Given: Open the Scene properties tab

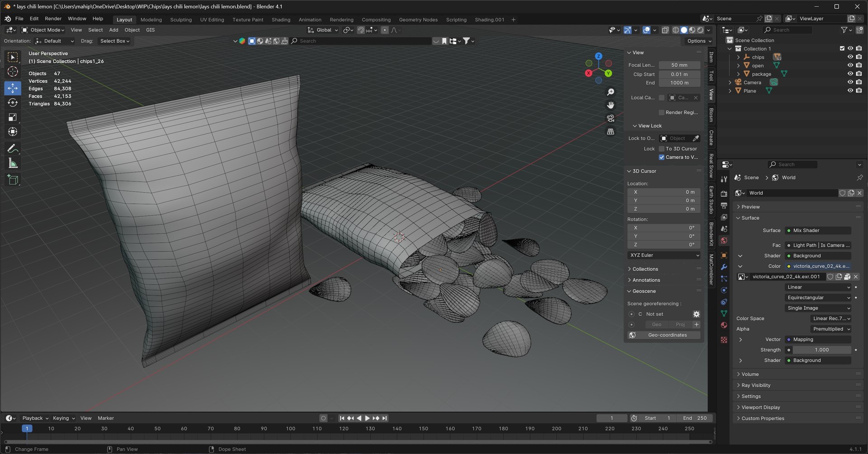Looking at the screenshot, I should 724,229.
